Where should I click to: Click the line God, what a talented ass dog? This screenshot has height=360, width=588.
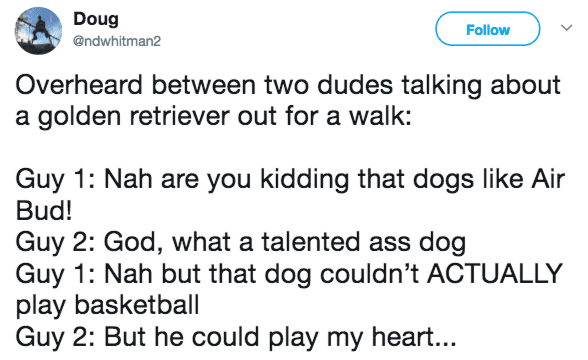coord(285,242)
